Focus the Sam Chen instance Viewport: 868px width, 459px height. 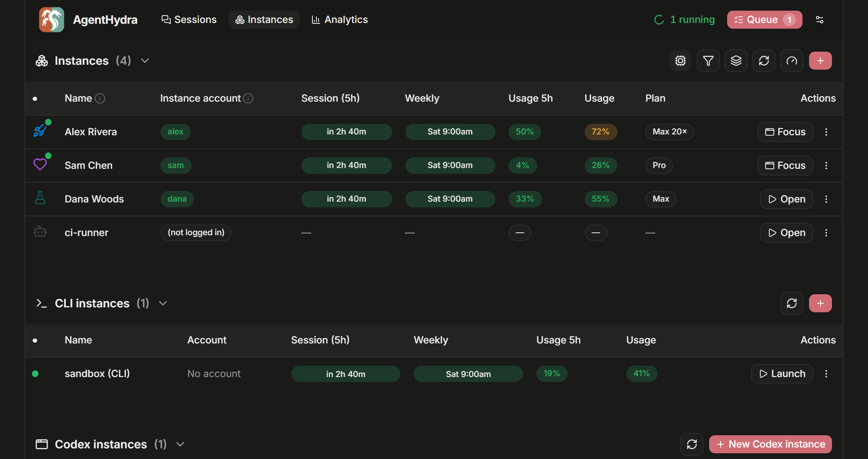coord(785,166)
